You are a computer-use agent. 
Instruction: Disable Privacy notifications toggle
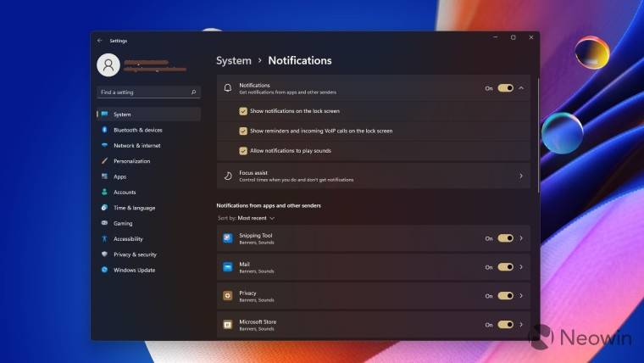click(506, 296)
